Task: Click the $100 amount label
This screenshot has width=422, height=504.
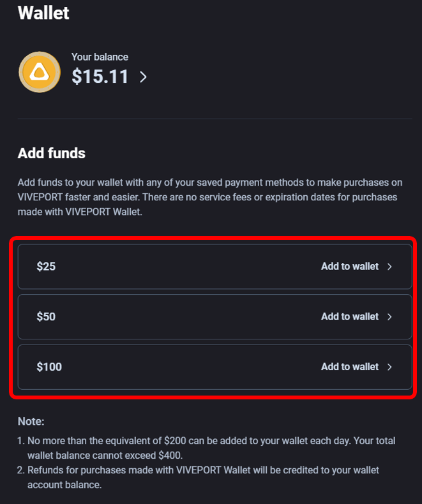Action: pos(49,367)
